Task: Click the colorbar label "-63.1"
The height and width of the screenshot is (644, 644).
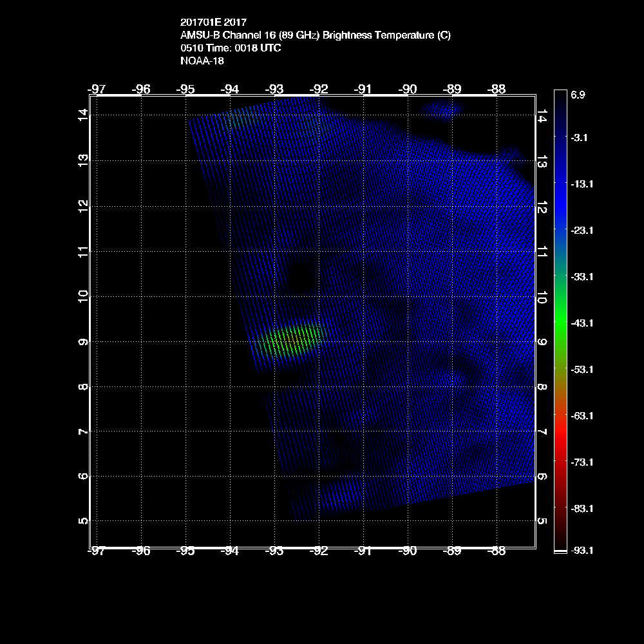Action: [x=582, y=416]
